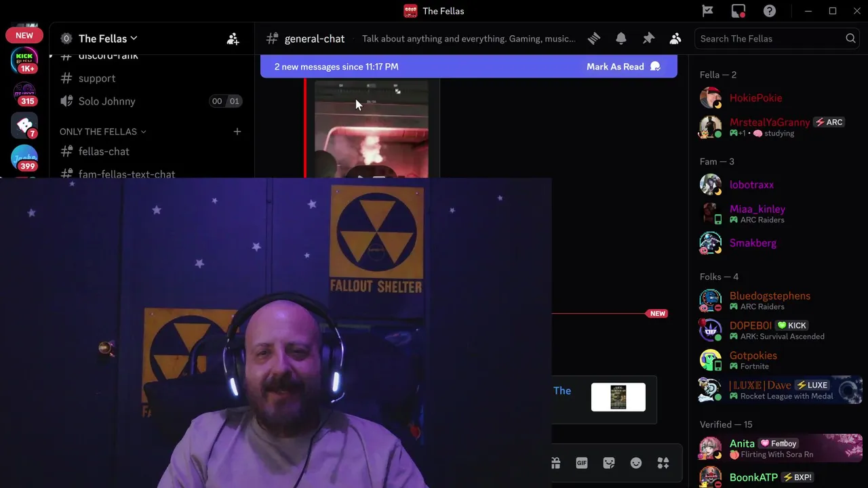The height and width of the screenshot is (488, 868).
Task: Open the GIF picker button
Action: (582, 463)
